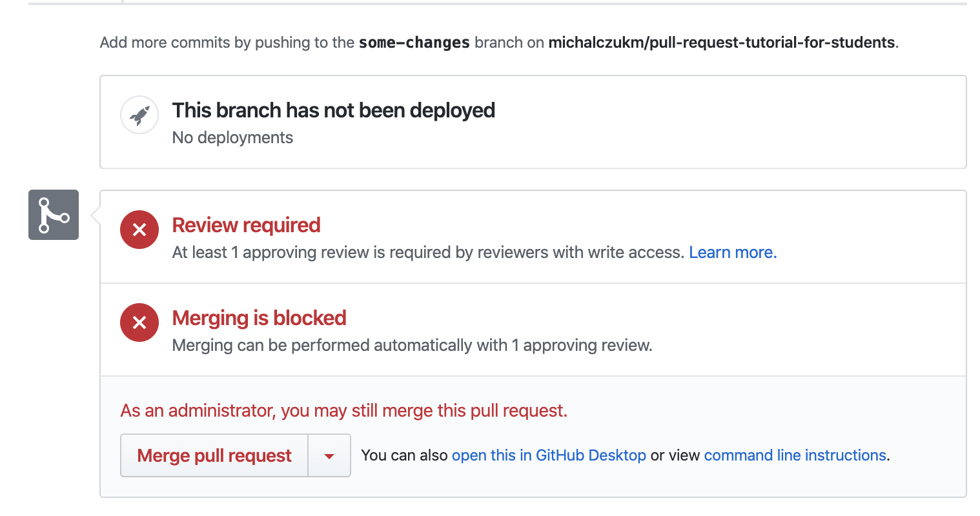Click the Merge pull request button
The width and height of the screenshot is (980, 516).
click(214, 455)
